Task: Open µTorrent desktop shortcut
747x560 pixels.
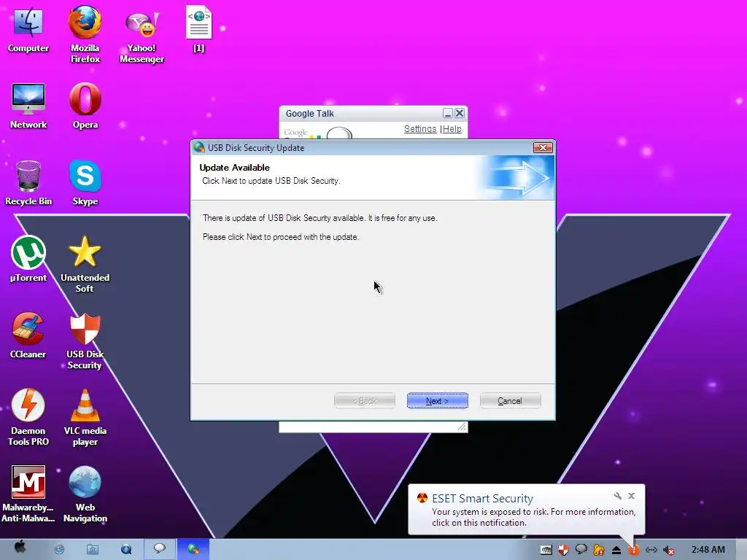Action: point(28,259)
